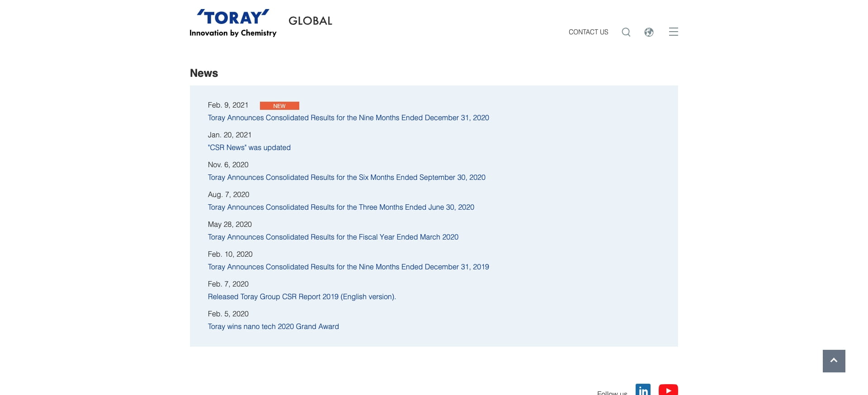Open Six Months Ended September 30, 2020 results
The height and width of the screenshot is (395, 868).
click(347, 177)
